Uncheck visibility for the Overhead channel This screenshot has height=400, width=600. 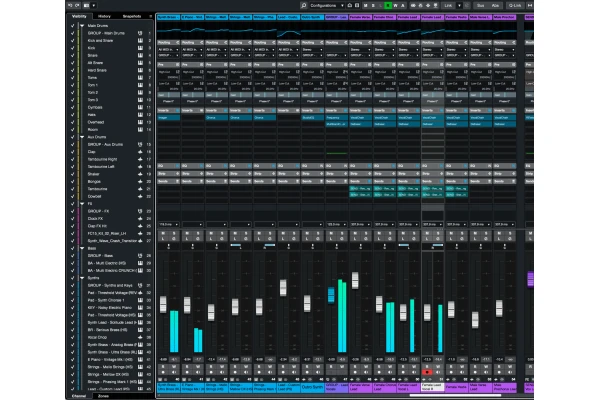click(x=73, y=122)
